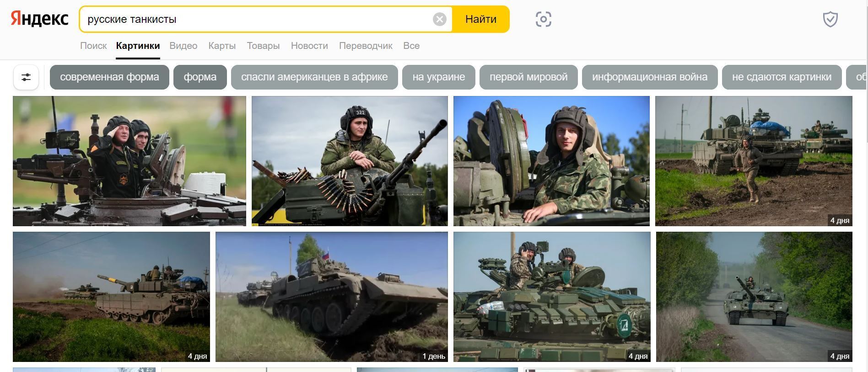The width and height of the screenshot is (868, 372).
Task: Open the Карты tab
Action: pos(222,46)
